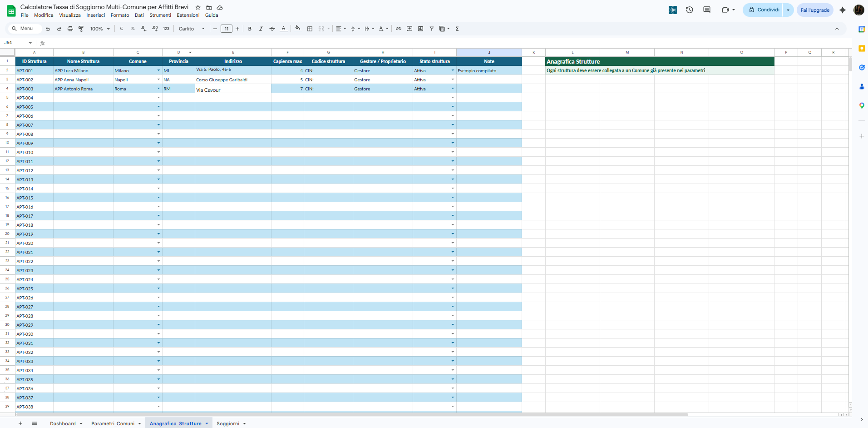Image resolution: width=868 pixels, height=428 pixels.
Task: Toggle bold formatting
Action: coord(250,29)
